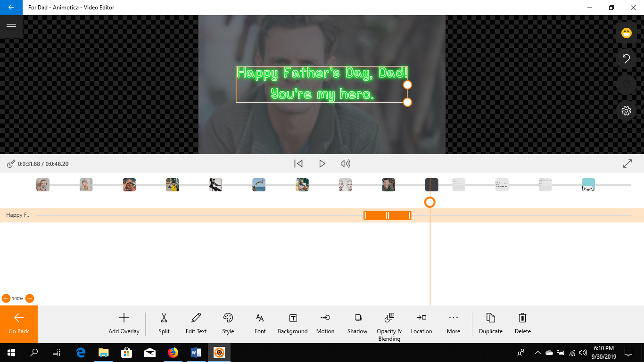Screen dimensions: 644x362
Task: Open Shadow settings
Action: coord(357,324)
